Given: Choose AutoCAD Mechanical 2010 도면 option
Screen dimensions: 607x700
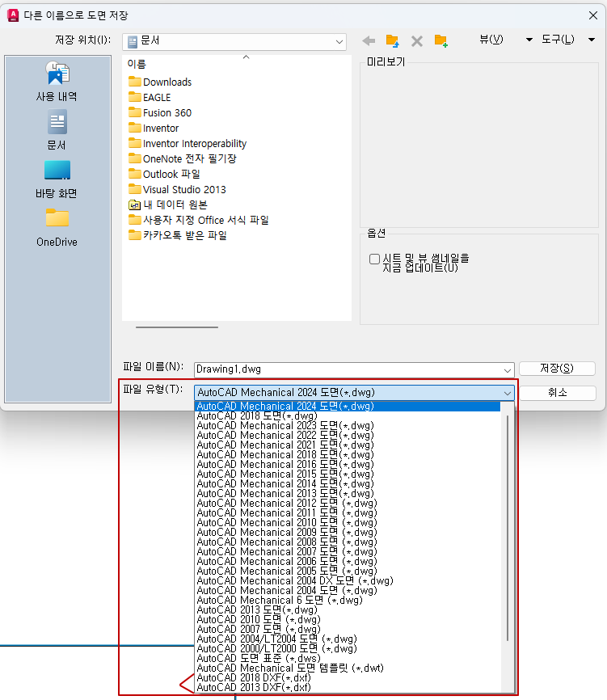Looking at the screenshot, I should point(348,523).
